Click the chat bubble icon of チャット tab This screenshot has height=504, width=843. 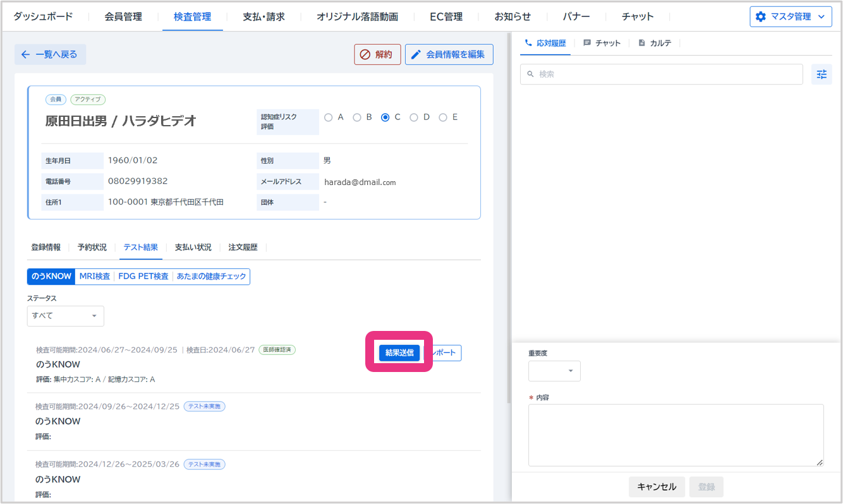coord(587,43)
